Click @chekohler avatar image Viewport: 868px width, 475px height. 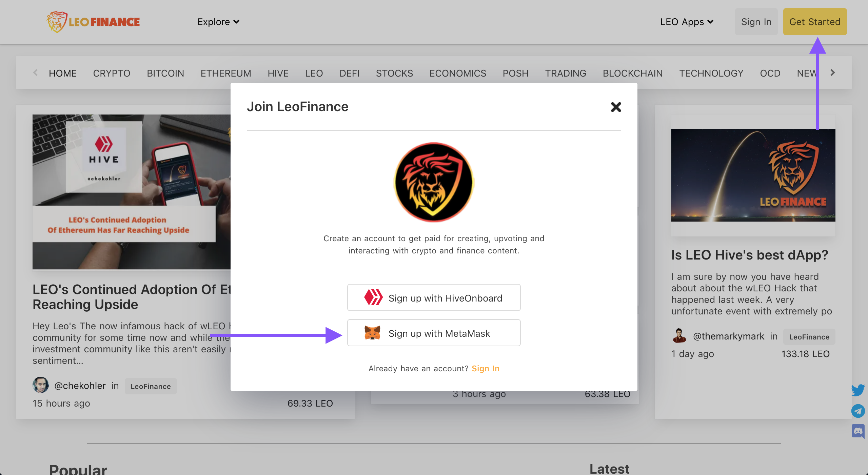pyautogui.click(x=41, y=385)
